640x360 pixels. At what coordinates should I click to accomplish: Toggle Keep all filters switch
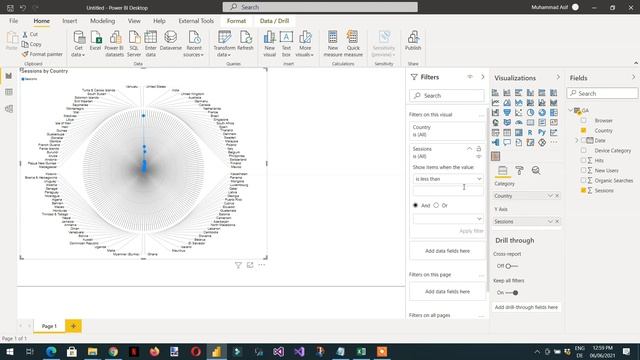tap(512, 293)
